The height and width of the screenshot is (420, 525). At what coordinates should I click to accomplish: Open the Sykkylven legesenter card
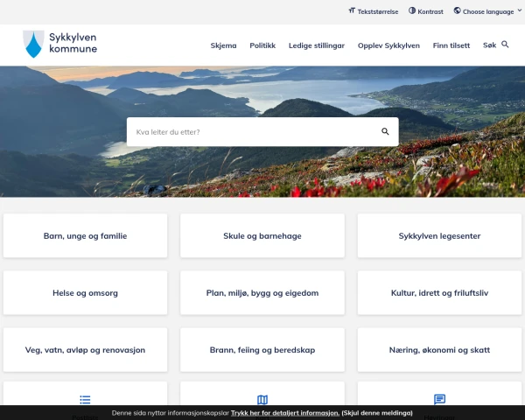coord(439,236)
